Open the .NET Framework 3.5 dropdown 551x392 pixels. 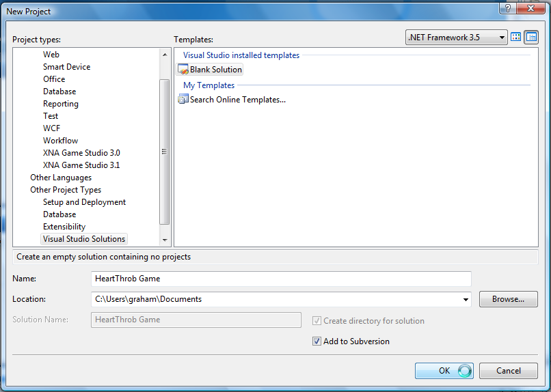(x=457, y=37)
